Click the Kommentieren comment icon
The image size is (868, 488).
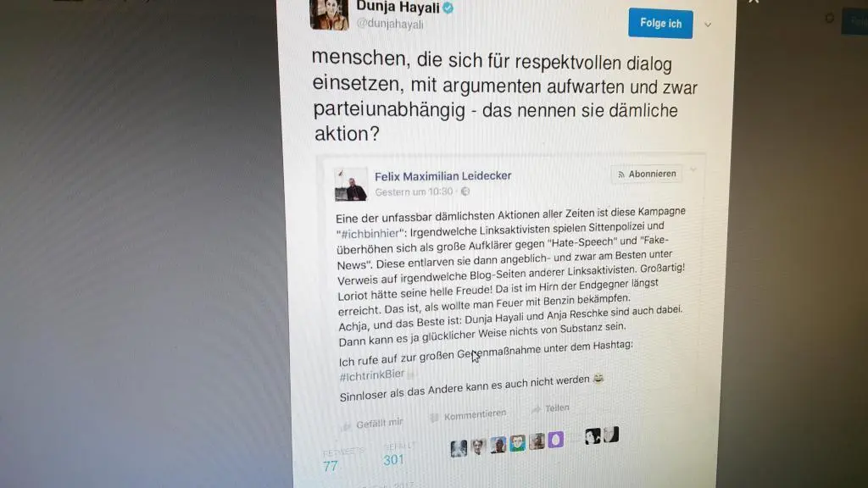click(435, 418)
